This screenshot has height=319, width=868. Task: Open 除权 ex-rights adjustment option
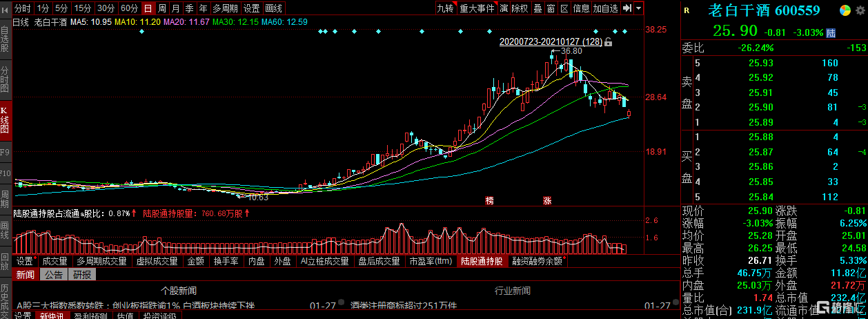(520, 8)
